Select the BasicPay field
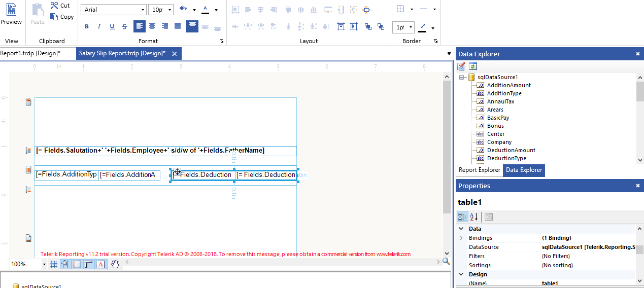Image resolution: width=644 pixels, height=288 pixels. point(498,118)
